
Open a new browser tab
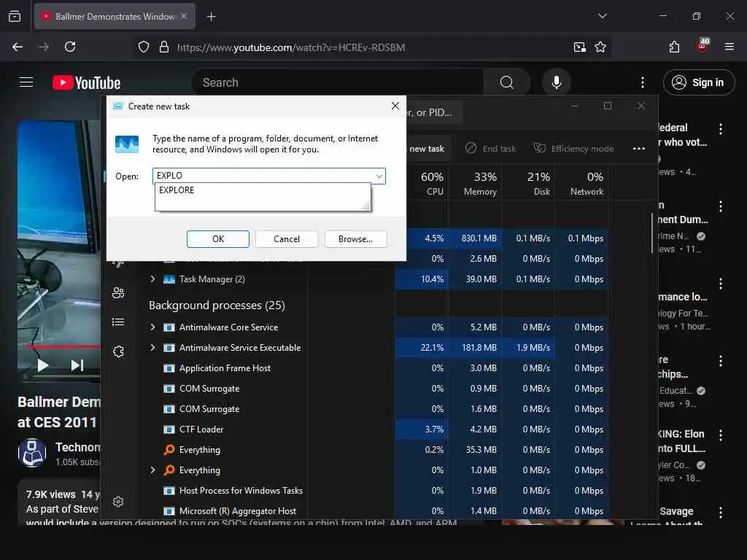click(x=211, y=17)
